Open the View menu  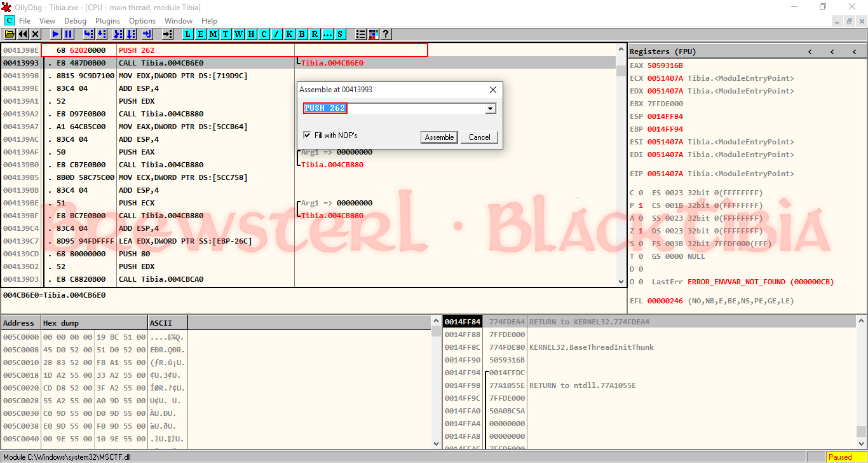tap(47, 21)
